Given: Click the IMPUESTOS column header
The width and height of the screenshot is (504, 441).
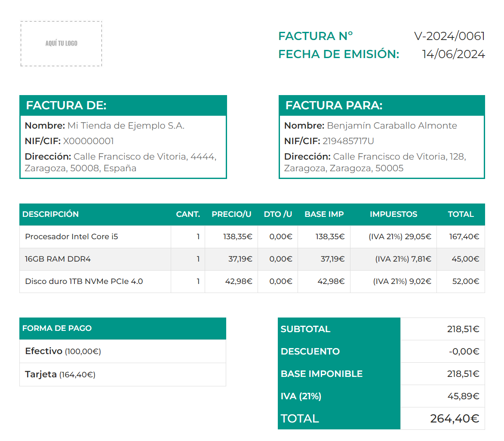Looking at the screenshot, I should (393, 214).
